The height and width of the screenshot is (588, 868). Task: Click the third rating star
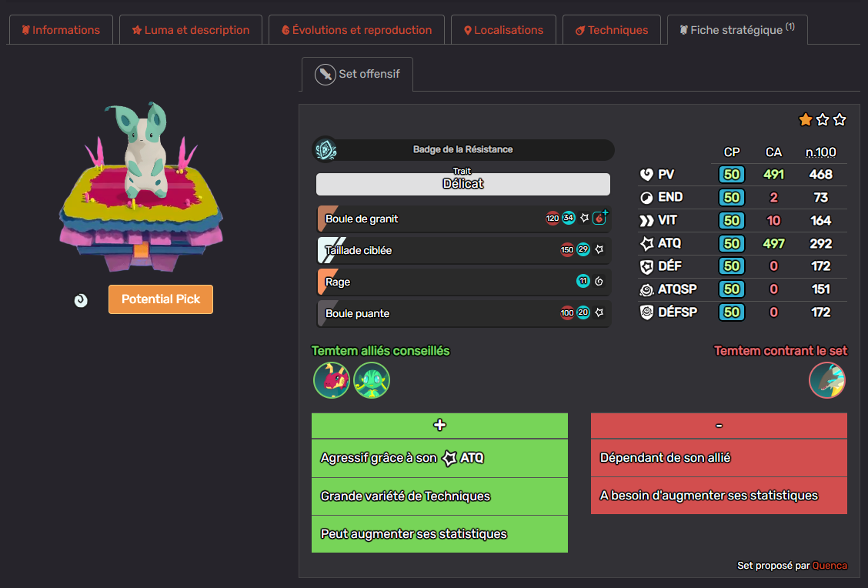click(840, 119)
